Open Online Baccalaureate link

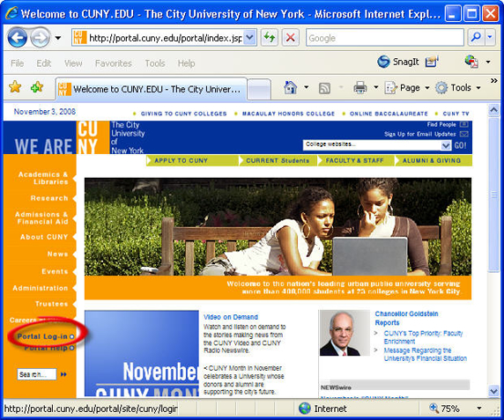point(389,114)
